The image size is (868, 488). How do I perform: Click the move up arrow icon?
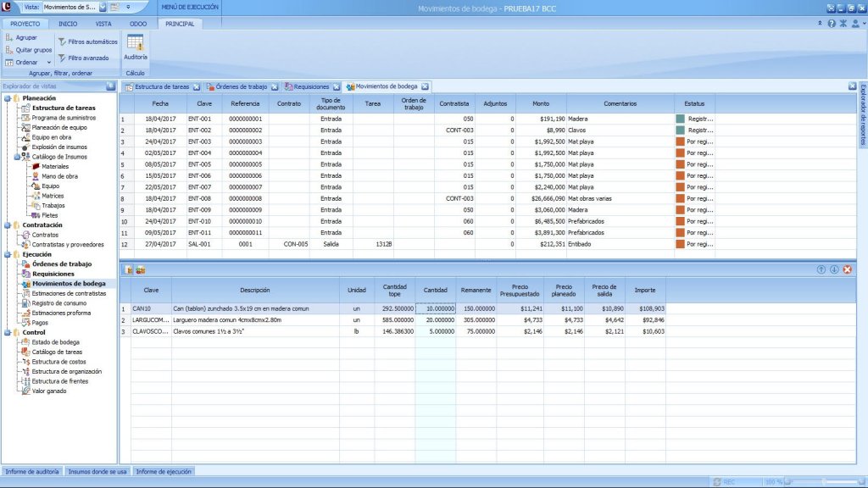(821, 269)
